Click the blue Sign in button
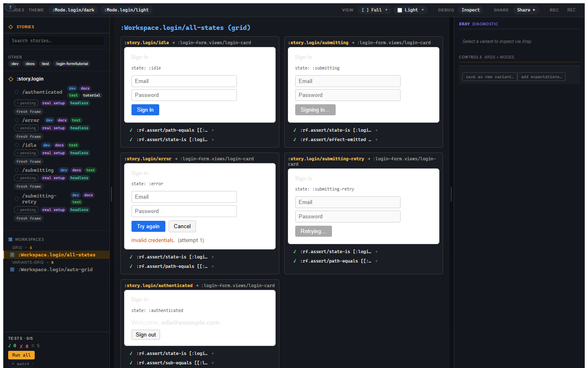The image size is (588, 368). (x=145, y=110)
